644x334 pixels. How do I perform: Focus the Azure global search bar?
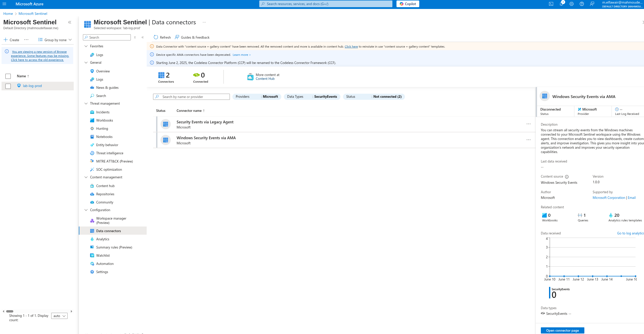[x=326, y=4]
